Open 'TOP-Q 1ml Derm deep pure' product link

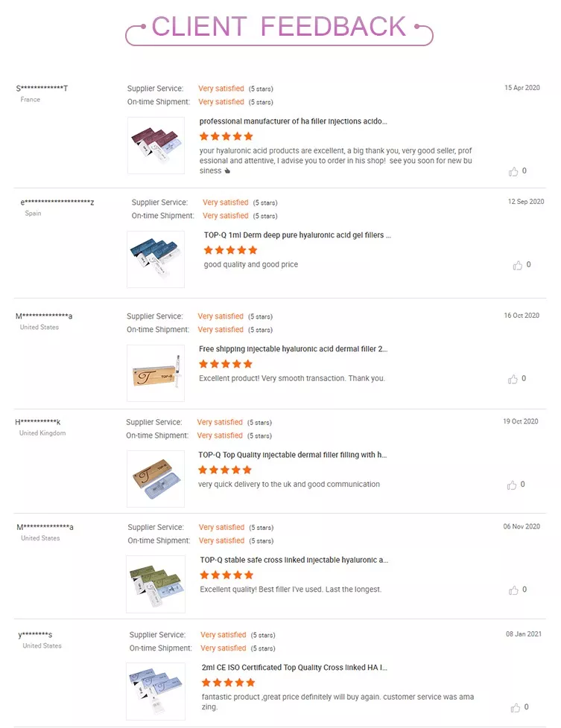pos(297,235)
